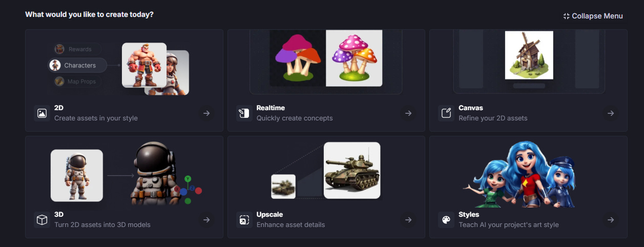Select the Characters category pill
644x247 pixels.
click(77, 65)
